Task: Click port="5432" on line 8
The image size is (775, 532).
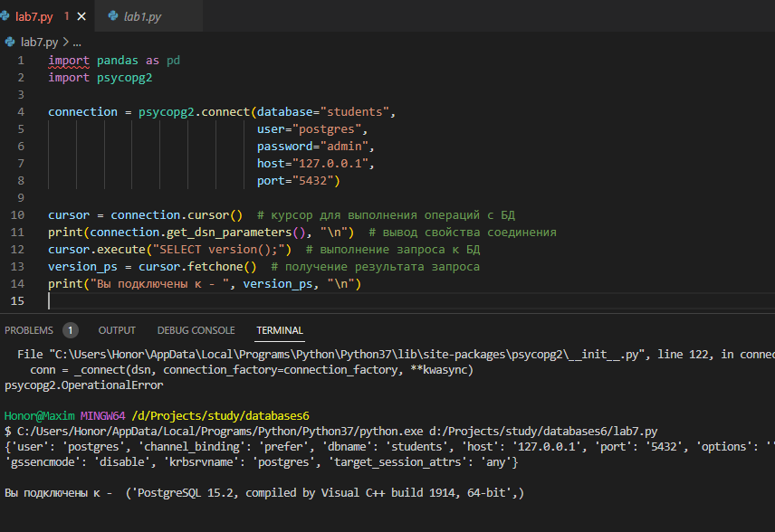Action: coord(295,180)
